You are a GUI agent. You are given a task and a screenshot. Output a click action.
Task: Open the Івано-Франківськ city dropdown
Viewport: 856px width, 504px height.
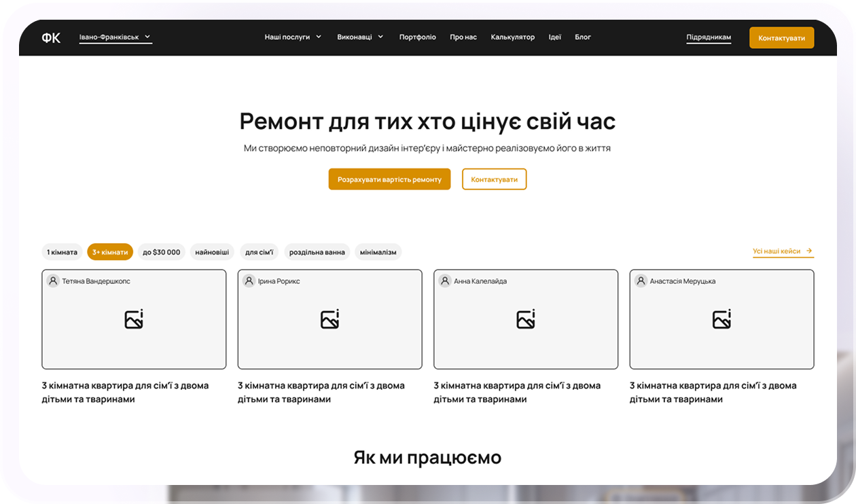point(115,37)
